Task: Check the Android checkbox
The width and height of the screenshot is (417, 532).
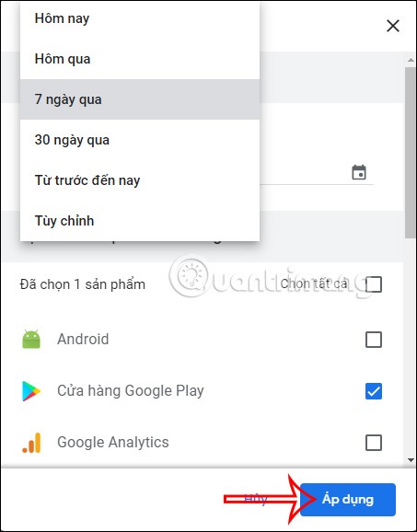Action: coord(374,340)
